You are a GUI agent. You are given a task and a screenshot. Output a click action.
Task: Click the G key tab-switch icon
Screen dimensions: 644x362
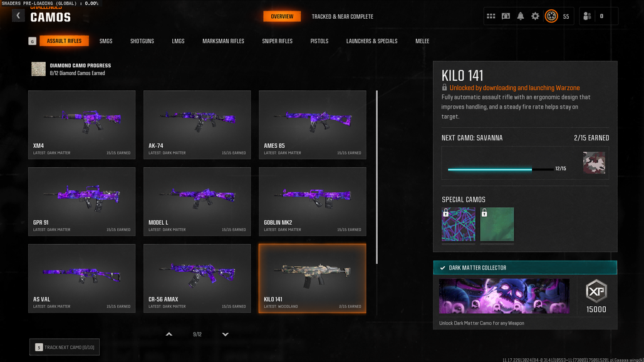click(33, 41)
